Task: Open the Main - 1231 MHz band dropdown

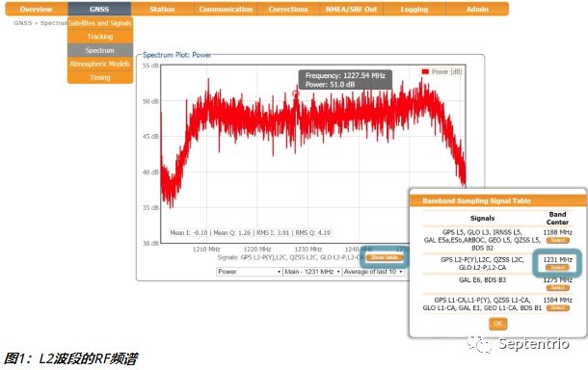Action: point(312,272)
